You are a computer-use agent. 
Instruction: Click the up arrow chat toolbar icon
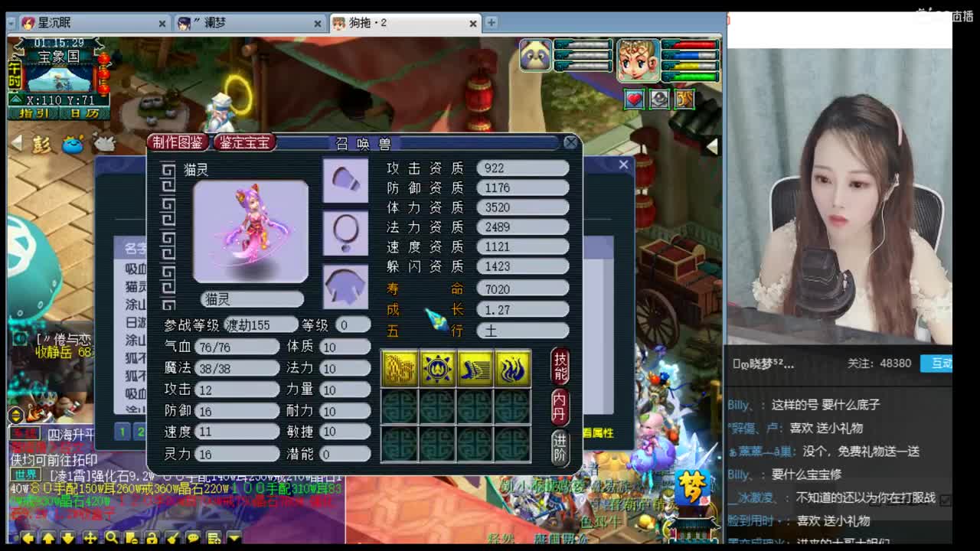point(48,538)
